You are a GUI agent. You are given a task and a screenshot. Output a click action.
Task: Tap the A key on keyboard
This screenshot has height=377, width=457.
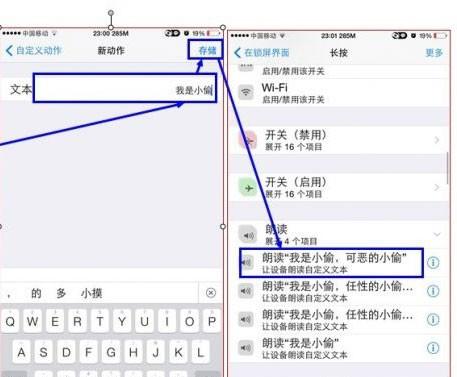tap(21, 352)
